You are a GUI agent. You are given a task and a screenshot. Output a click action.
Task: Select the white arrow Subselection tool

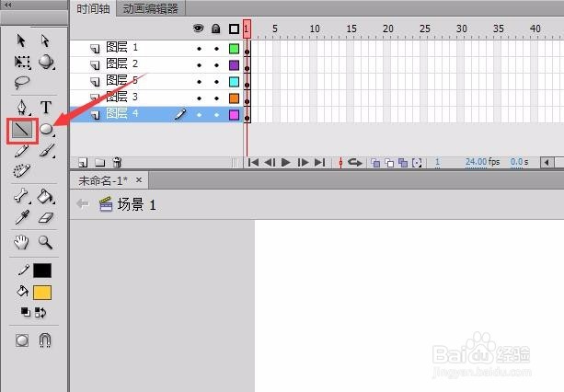pyautogui.click(x=45, y=40)
